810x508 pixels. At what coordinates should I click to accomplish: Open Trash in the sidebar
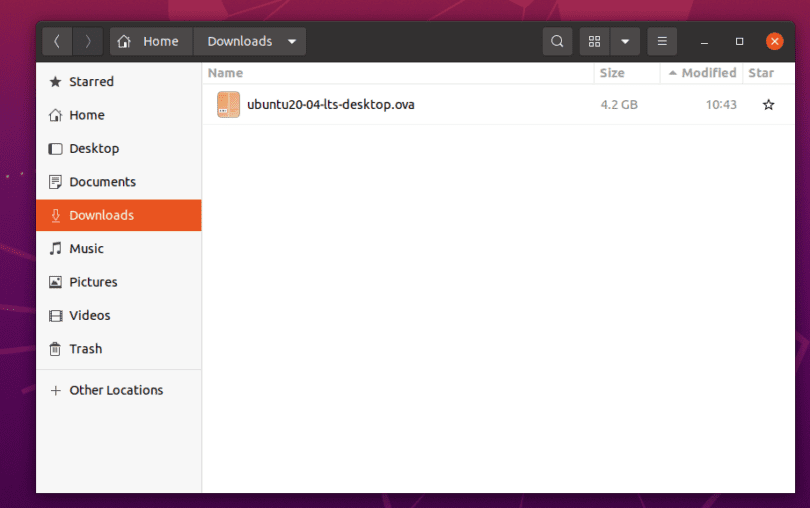point(85,349)
